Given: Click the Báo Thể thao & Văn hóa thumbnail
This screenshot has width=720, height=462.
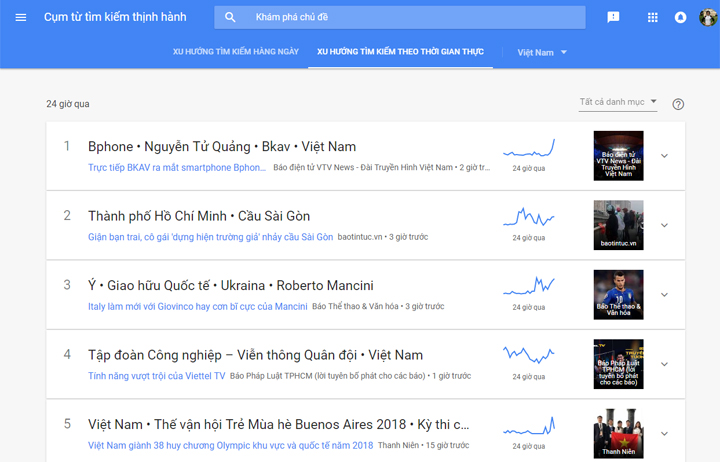Looking at the screenshot, I should click(619, 294).
